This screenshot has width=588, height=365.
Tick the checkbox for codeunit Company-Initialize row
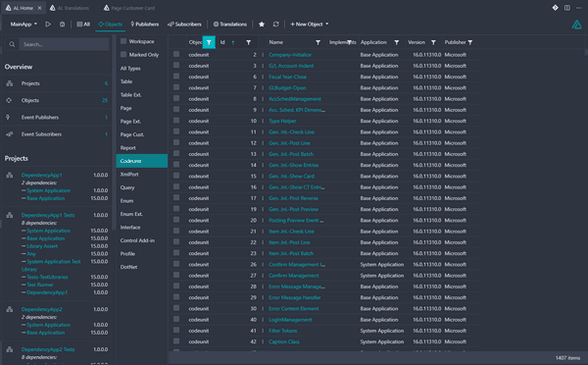(x=176, y=54)
